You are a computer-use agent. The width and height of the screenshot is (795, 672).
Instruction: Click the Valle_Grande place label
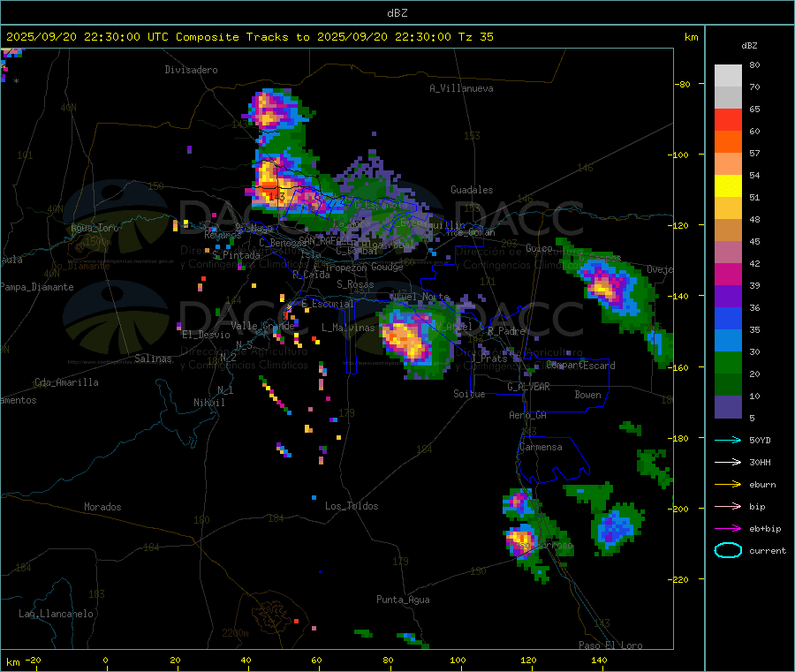pos(262,325)
